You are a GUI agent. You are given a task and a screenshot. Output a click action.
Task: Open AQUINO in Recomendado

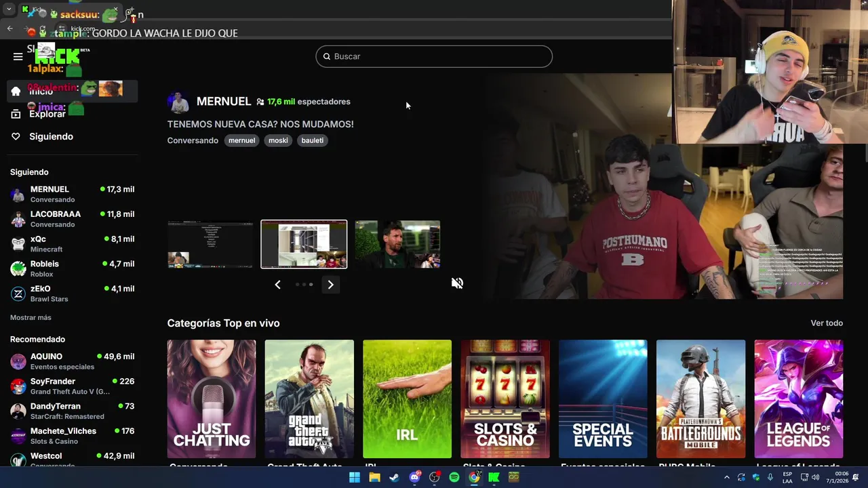click(72, 361)
